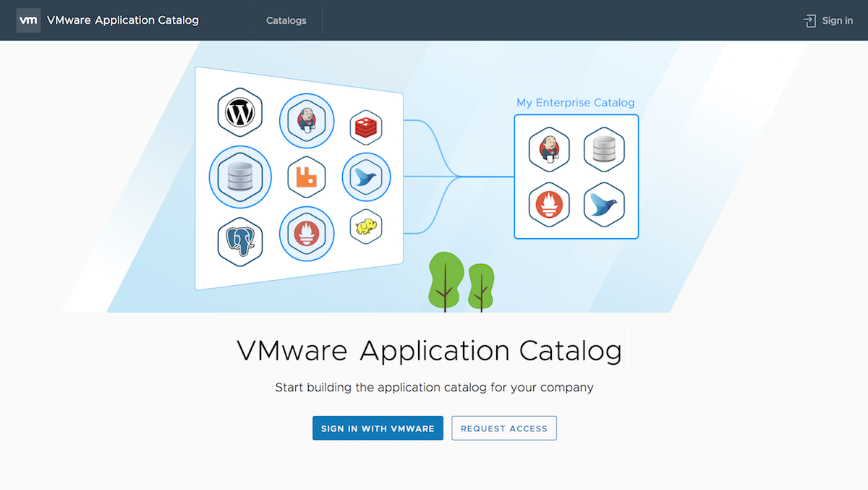Choose the orange RabbitMQ icon
This screenshot has height=490, width=868.
pyautogui.click(x=307, y=177)
